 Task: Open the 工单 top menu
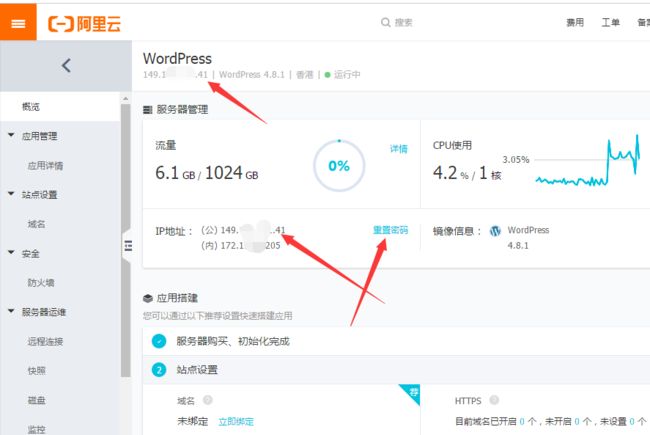pyautogui.click(x=611, y=22)
